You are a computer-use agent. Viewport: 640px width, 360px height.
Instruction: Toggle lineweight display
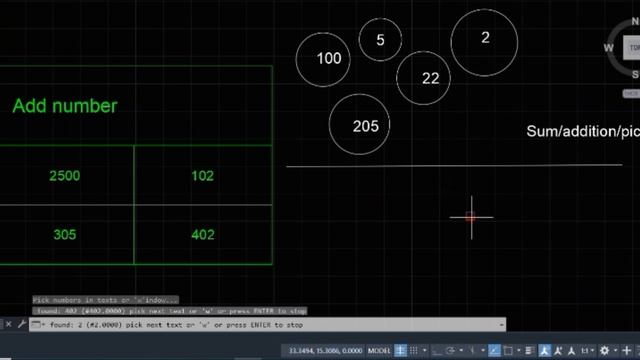click(x=530, y=350)
